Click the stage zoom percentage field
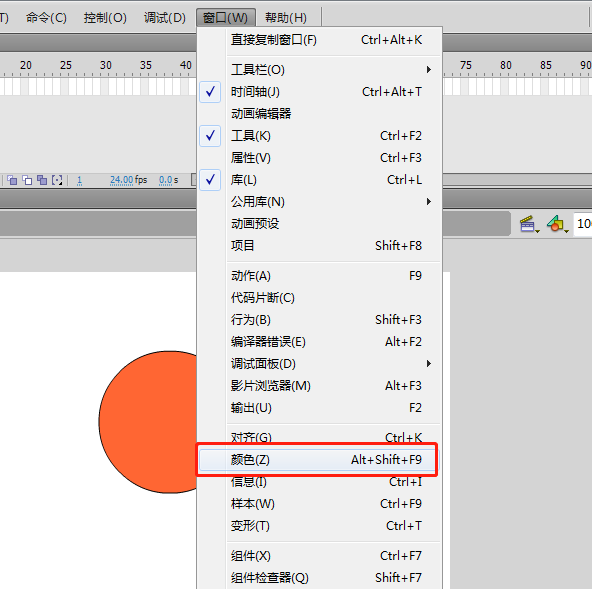The width and height of the screenshot is (592, 589). [x=583, y=224]
